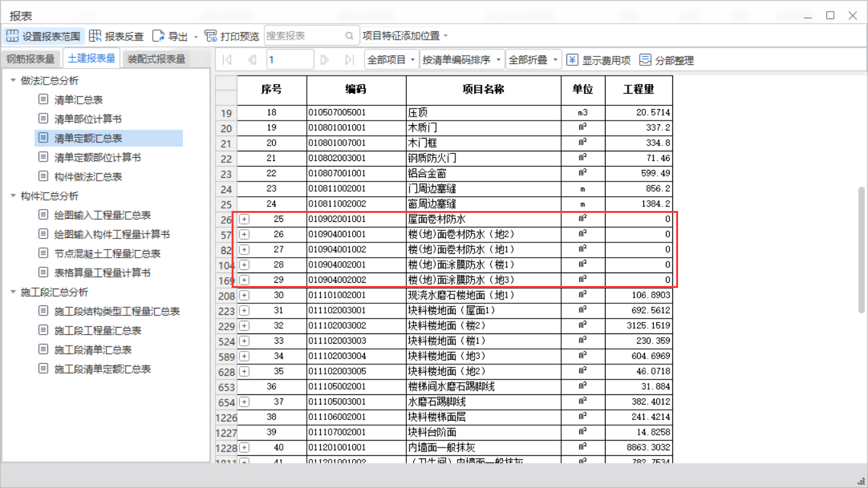The height and width of the screenshot is (488, 868).
Task: Go to previous page icon
Action: (252, 60)
